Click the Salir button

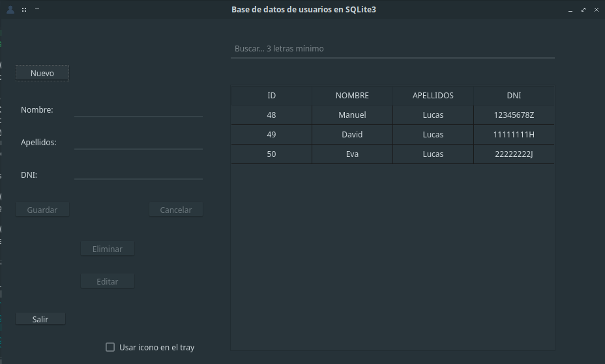[40, 319]
